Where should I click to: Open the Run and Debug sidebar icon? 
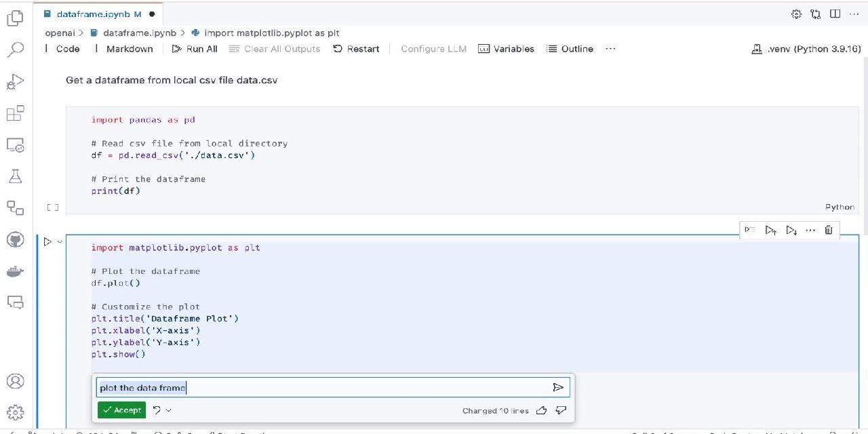15,81
